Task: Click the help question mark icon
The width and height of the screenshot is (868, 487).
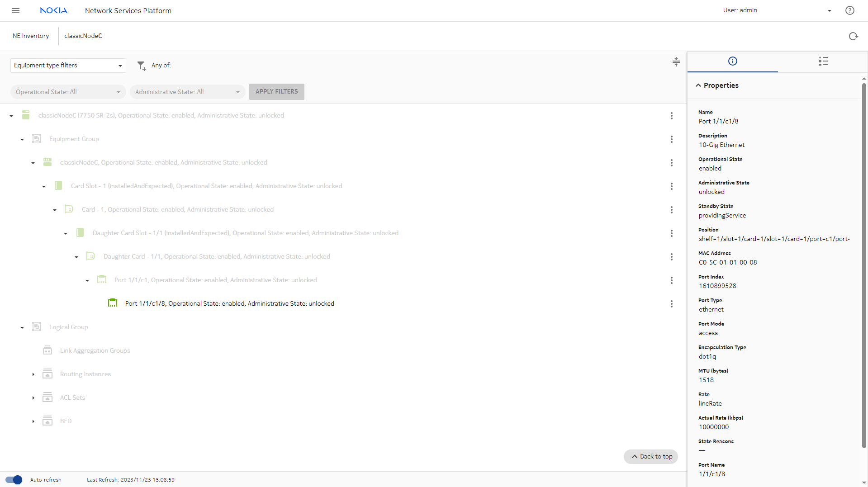Action: (849, 10)
